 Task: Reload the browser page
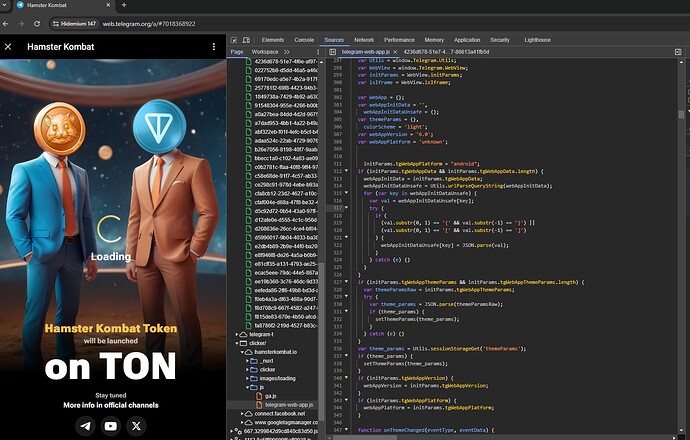(x=37, y=24)
